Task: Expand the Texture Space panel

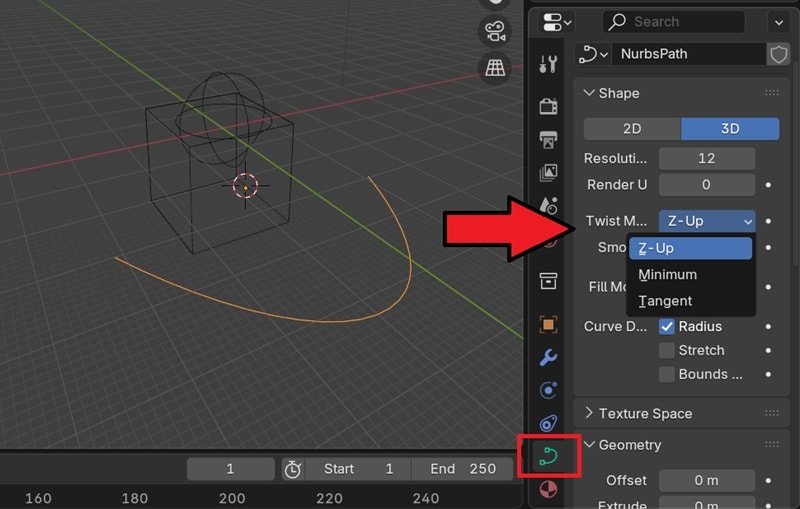Action: (590, 413)
